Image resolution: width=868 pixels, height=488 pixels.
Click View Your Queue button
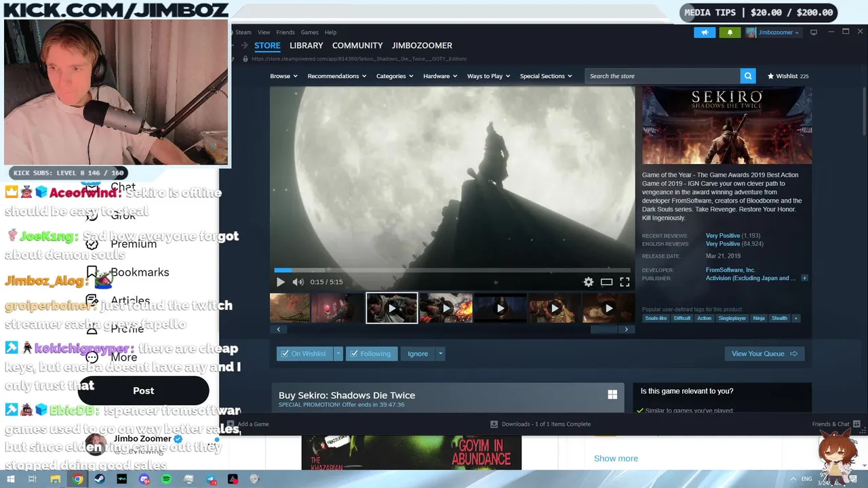(764, 354)
